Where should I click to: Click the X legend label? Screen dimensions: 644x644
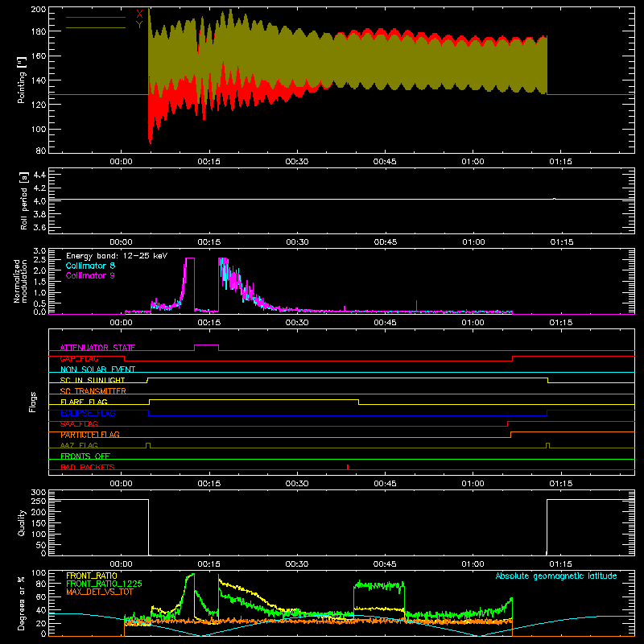point(139,14)
